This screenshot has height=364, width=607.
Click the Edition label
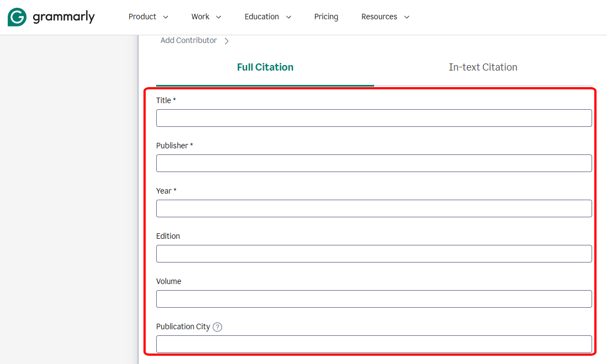(168, 237)
